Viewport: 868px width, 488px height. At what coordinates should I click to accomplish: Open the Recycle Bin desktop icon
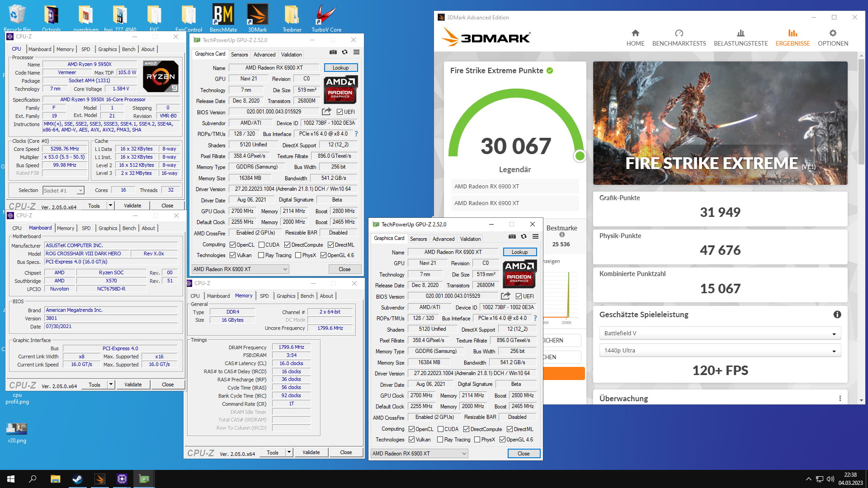pyautogui.click(x=17, y=18)
